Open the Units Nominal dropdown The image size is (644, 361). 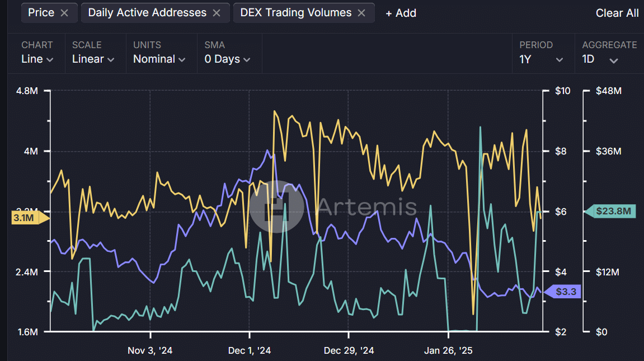coord(159,59)
